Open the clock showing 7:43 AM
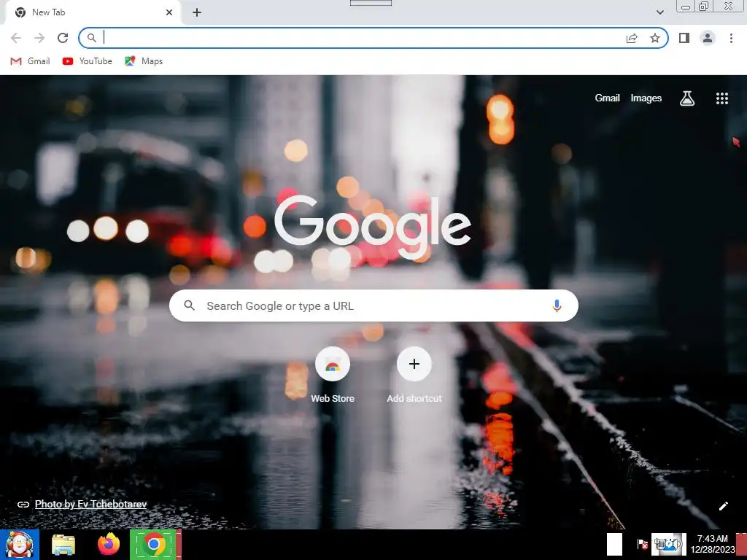The image size is (747, 560). [x=712, y=544]
